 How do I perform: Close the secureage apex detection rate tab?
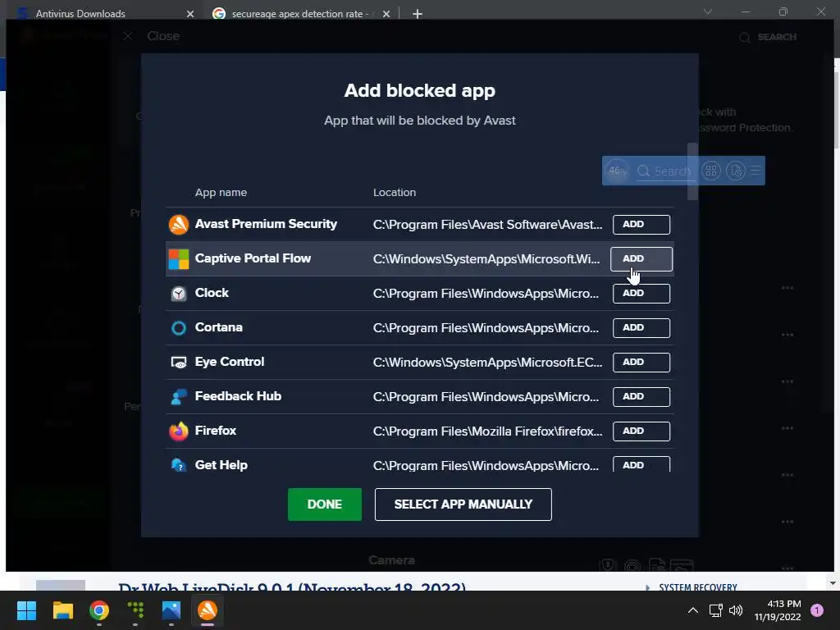(386, 14)
